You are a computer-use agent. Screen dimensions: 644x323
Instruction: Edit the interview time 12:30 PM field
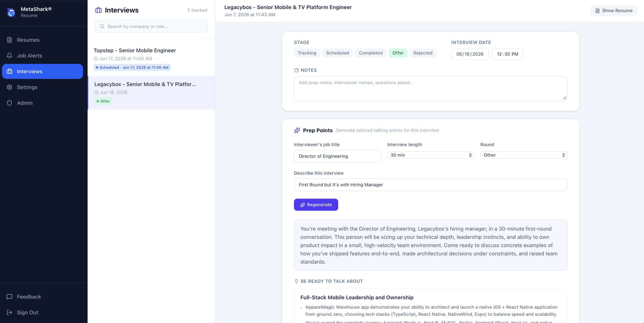(x=507, y=54)
